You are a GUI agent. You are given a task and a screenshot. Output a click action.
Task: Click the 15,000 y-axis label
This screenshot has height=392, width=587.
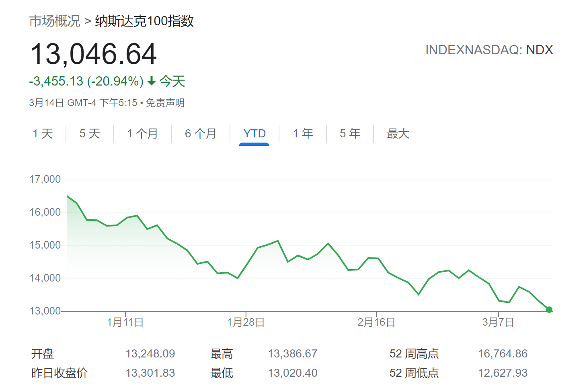[45, 245]
